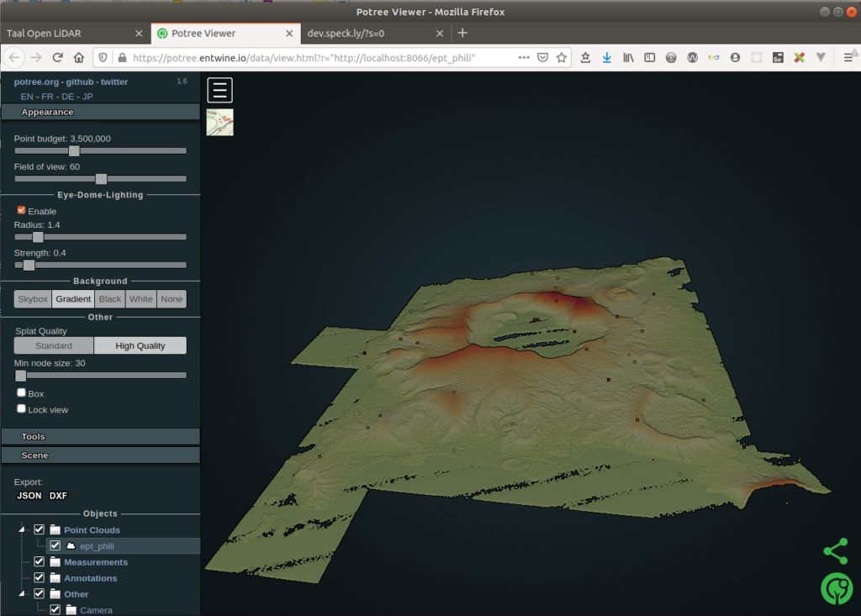Collapse the Other tree node

pos(22,593)
